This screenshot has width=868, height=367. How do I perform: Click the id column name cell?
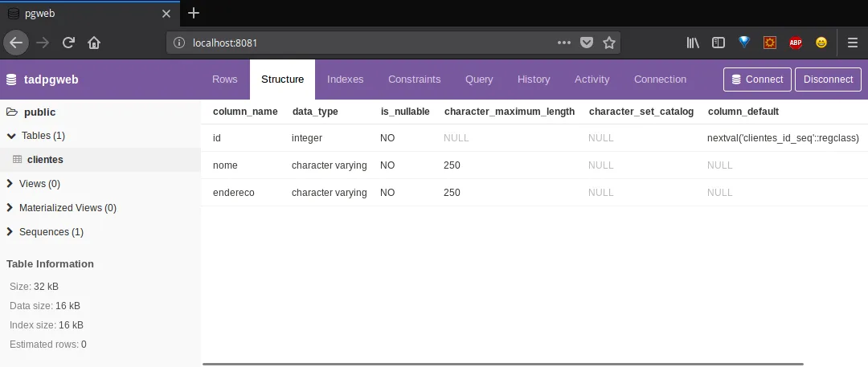tap(217, 138)
